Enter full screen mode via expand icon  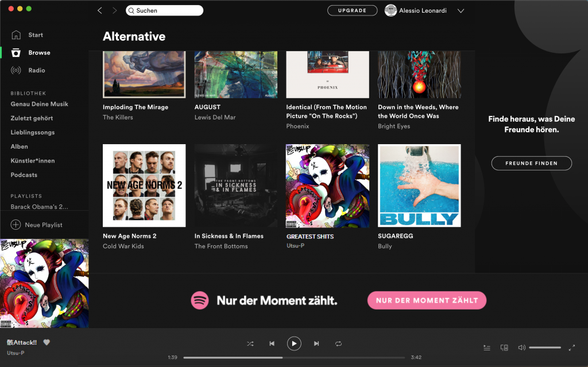(x=571, y=347)
